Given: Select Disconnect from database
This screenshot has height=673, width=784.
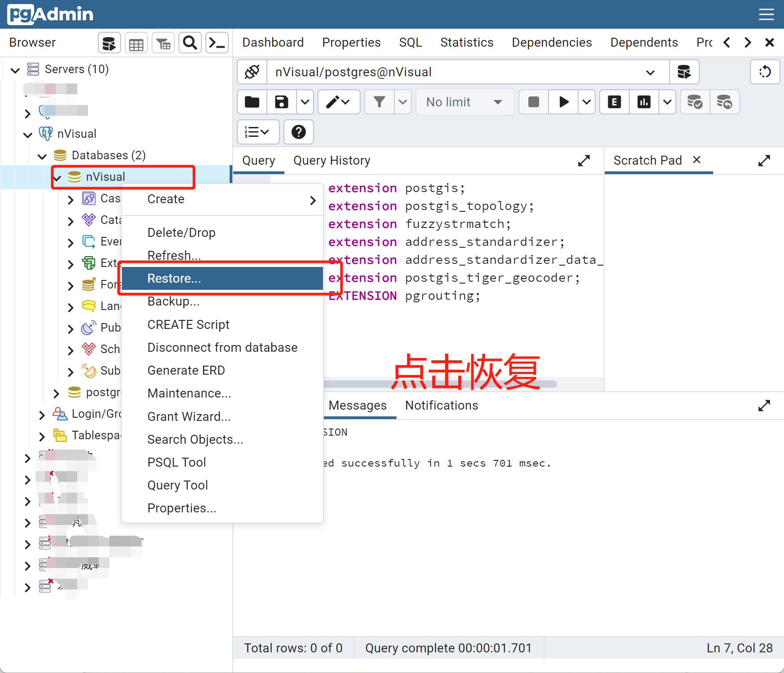Looking at the screenshot, I should [222, 347].
